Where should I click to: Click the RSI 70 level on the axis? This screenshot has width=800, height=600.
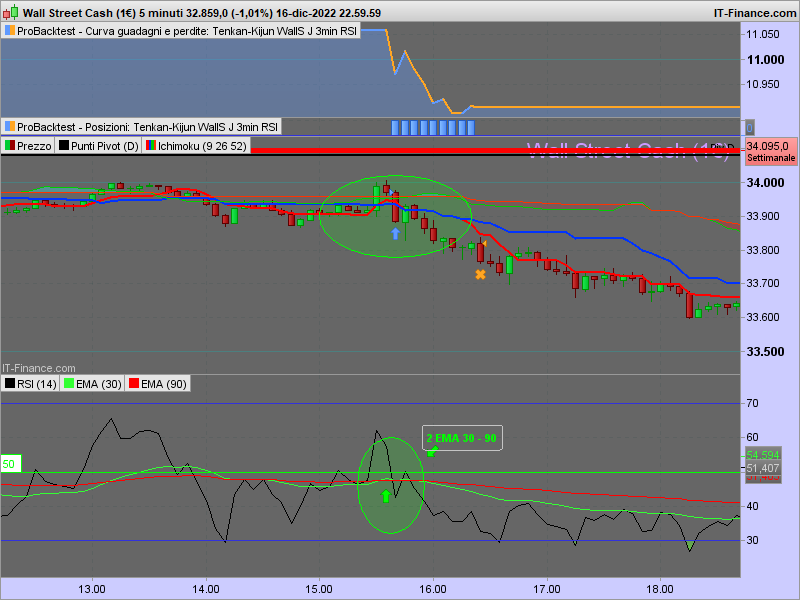[753, 403]
